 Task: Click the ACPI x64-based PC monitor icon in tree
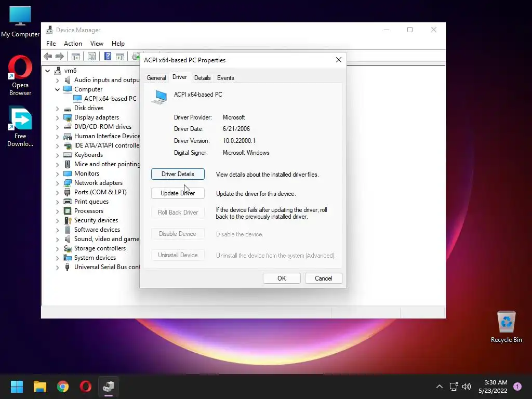[78, 98]
